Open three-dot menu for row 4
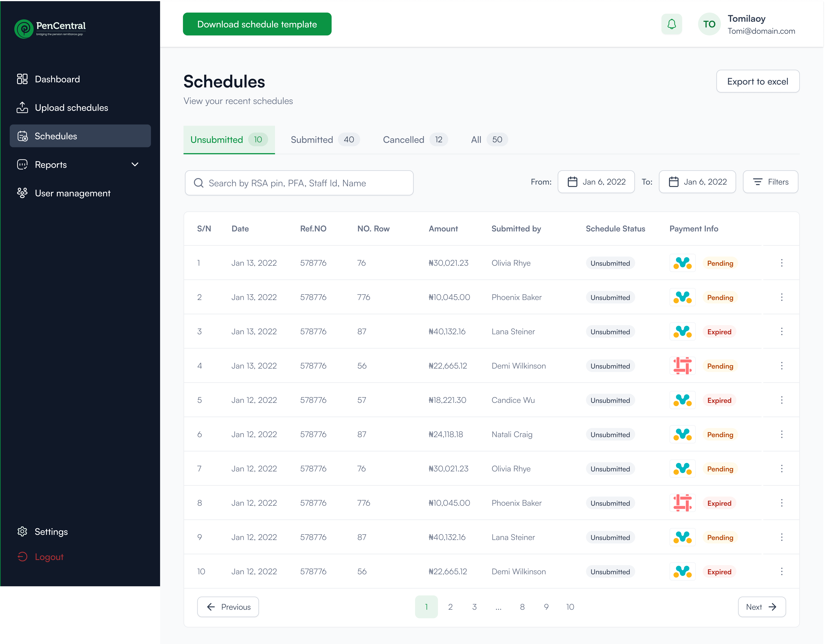The height and width of the screenshot is (644, 825). pos(782,366)
